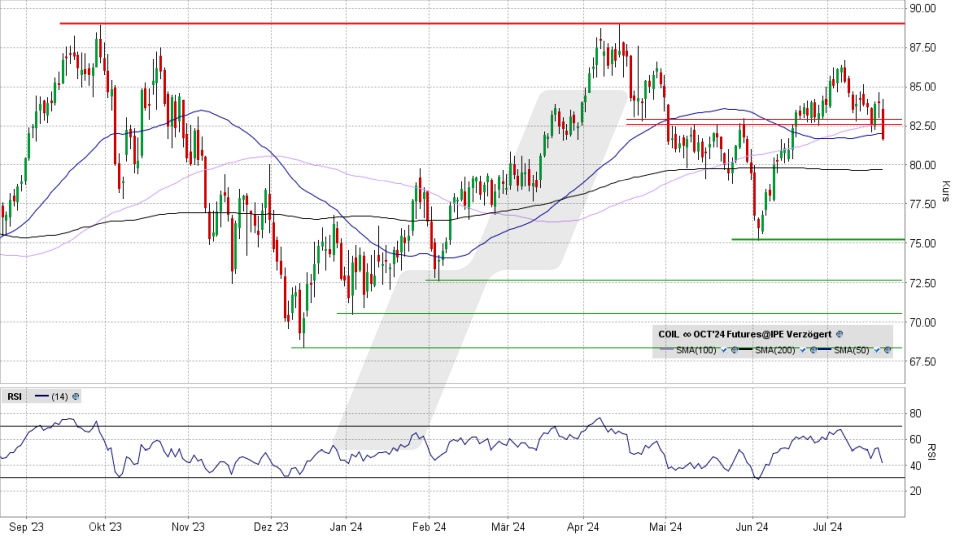This screenshot has width=960, height=540.
Task: Click the red resistance line near 89.00
Action: click(x=482, y=23)
